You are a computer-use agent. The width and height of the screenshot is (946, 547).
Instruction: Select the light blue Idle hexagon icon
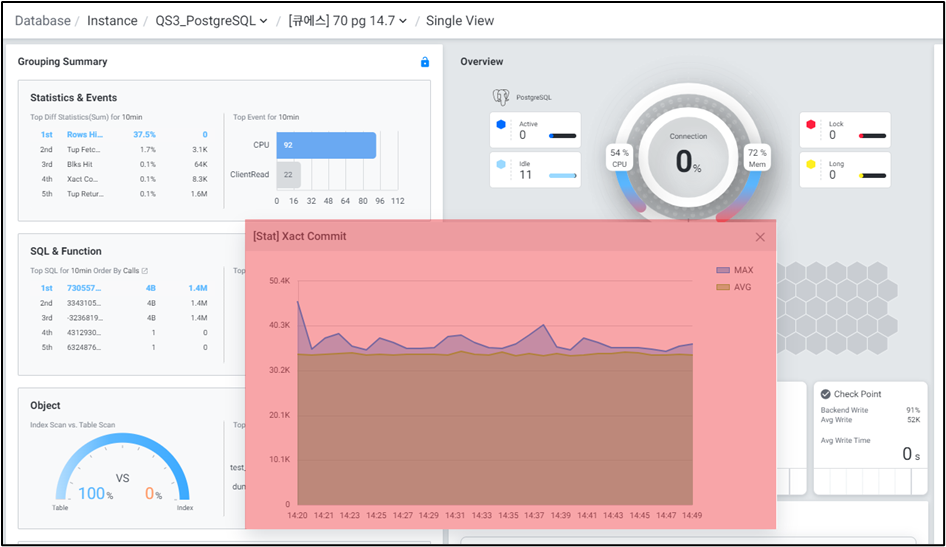click(x=501, y=164)
